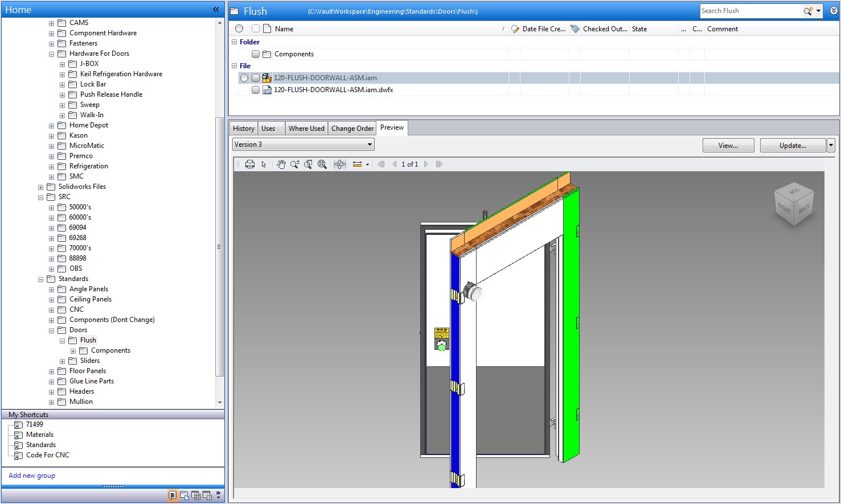Select the radio button on the 120-FLUSH-DOORWALL-ASM.iam row
This screenshot has height=504, width=841.
click(x=244, y=77)
